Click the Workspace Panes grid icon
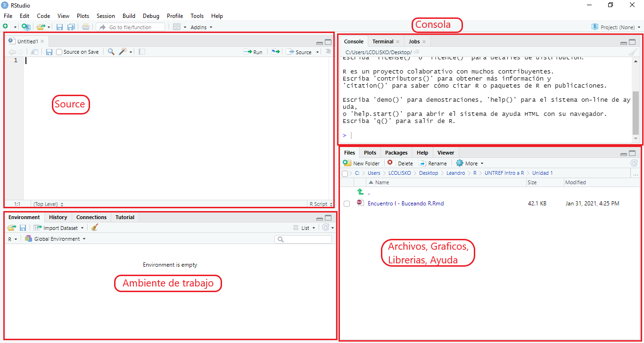The width and height of the screenshot is (644, 343). click(x=177, y=27)
